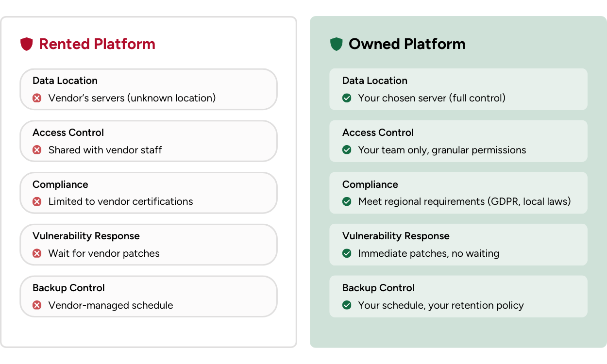The width and height of the screenshot is (607, 364).
Task: Click the red X icon next to Vendor's servers
Action: [37, 98]
